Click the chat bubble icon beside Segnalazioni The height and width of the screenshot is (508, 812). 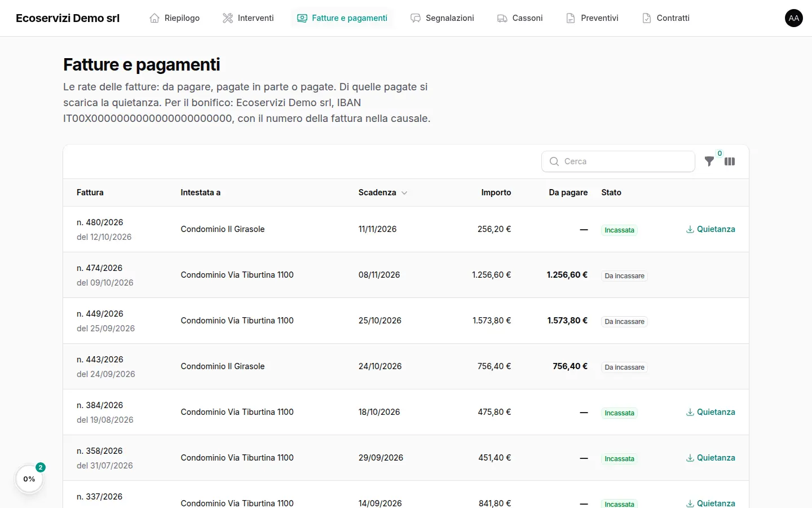point(416,18)
